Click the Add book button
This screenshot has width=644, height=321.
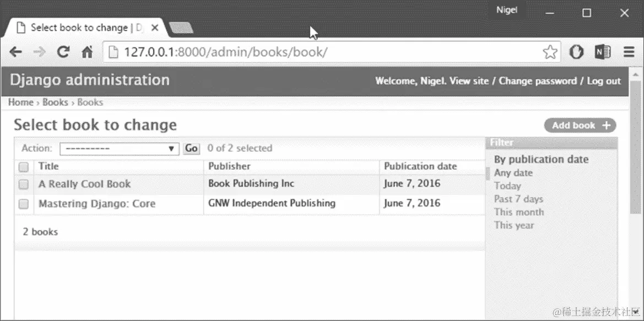click(580, 126)
